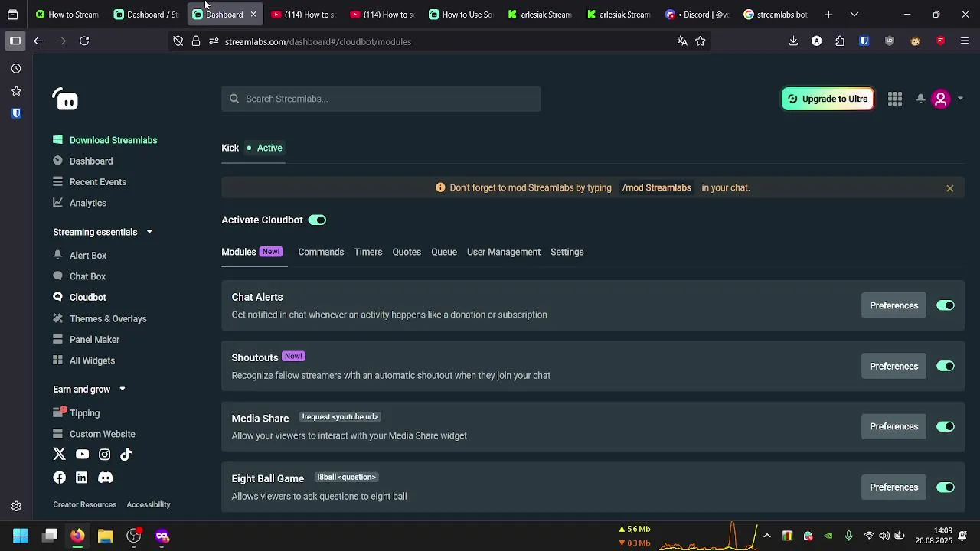The image size is (980, 551).
Task: Disable the Chat Alerts module toggle
Action: 946,305
